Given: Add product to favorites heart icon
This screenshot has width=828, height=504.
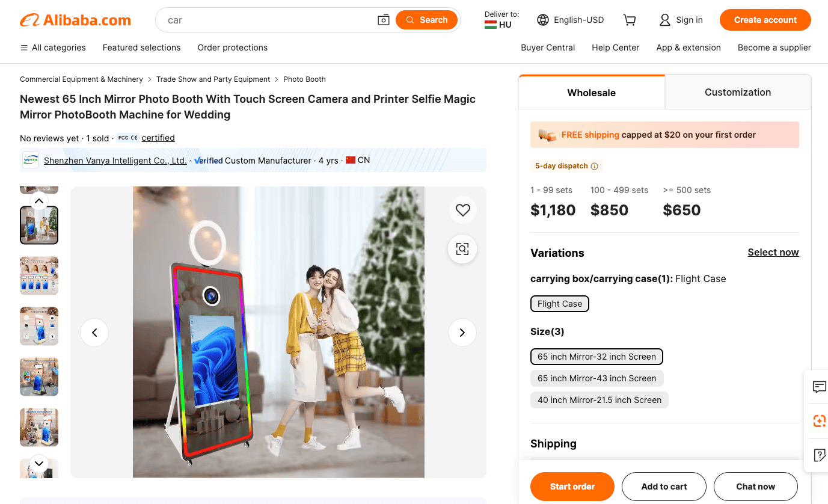Looking at the screenshot, I should tap(462, 210).
